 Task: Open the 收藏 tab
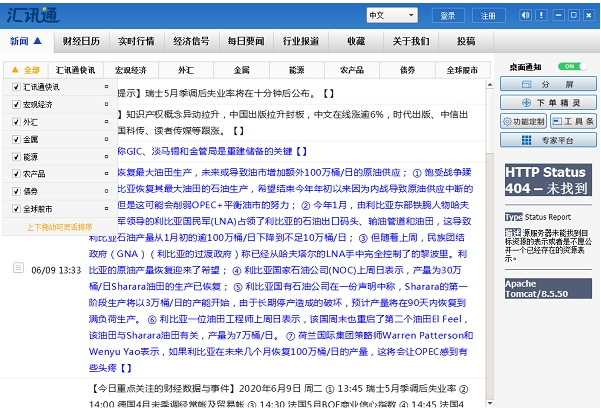click(356, 41)
